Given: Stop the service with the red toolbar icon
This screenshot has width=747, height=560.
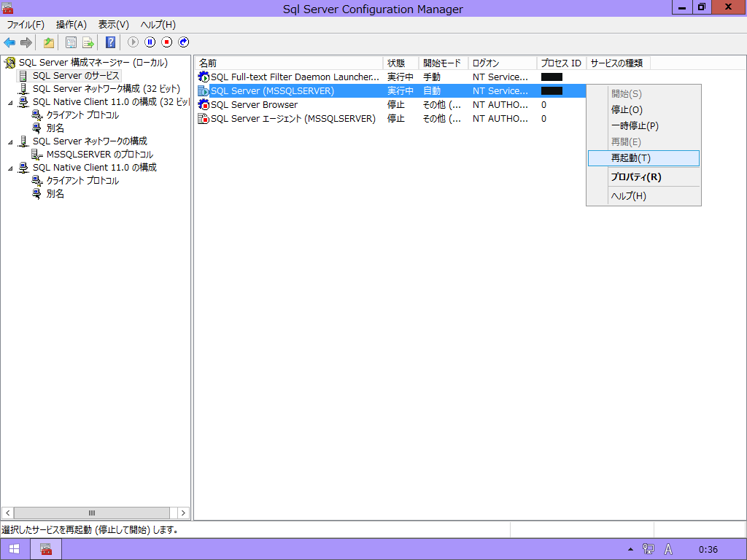Looking at the screenshot, I should pyautogui.click(x=167, y=42).
